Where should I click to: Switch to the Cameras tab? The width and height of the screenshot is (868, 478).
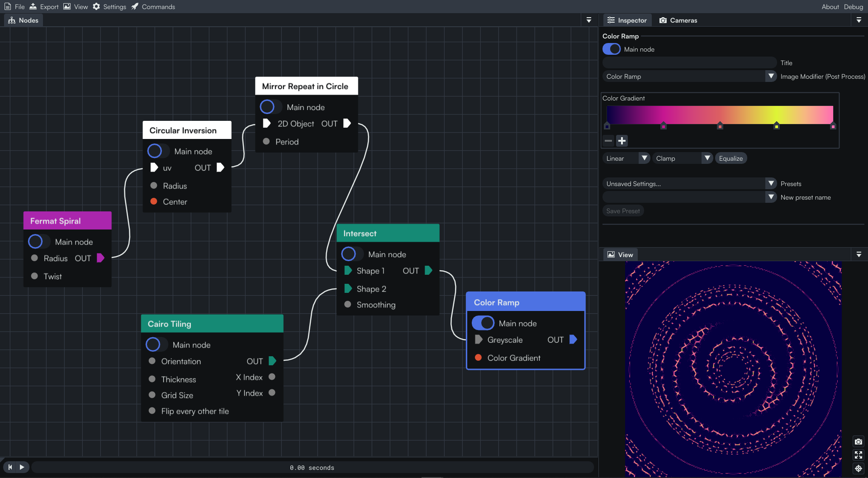coord(678,20)
